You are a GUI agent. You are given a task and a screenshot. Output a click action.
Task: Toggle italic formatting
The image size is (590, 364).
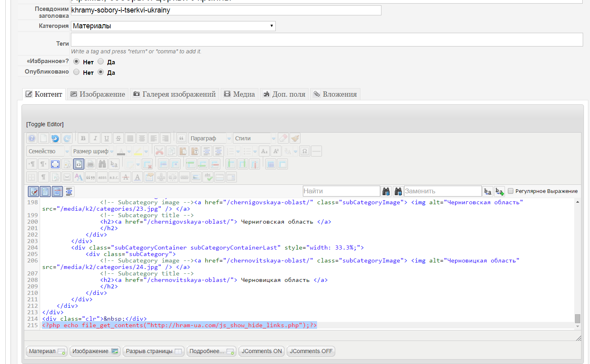tap(95, 138)
